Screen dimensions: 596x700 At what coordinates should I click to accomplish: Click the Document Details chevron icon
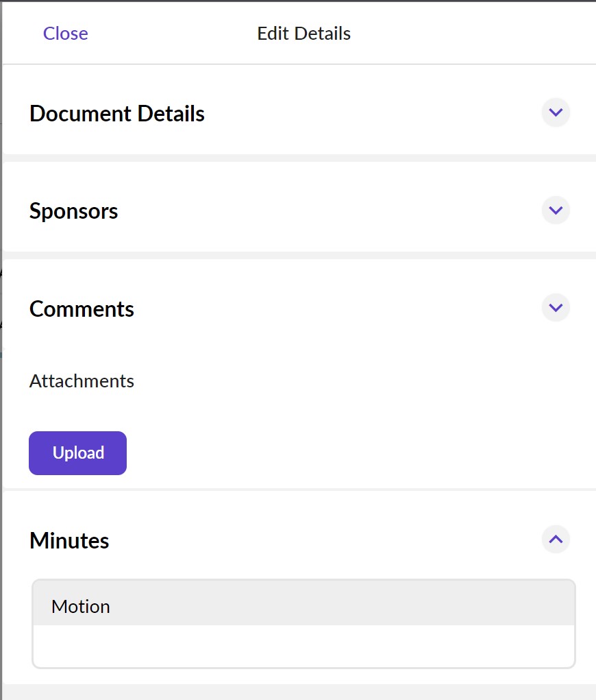[556, 112]
